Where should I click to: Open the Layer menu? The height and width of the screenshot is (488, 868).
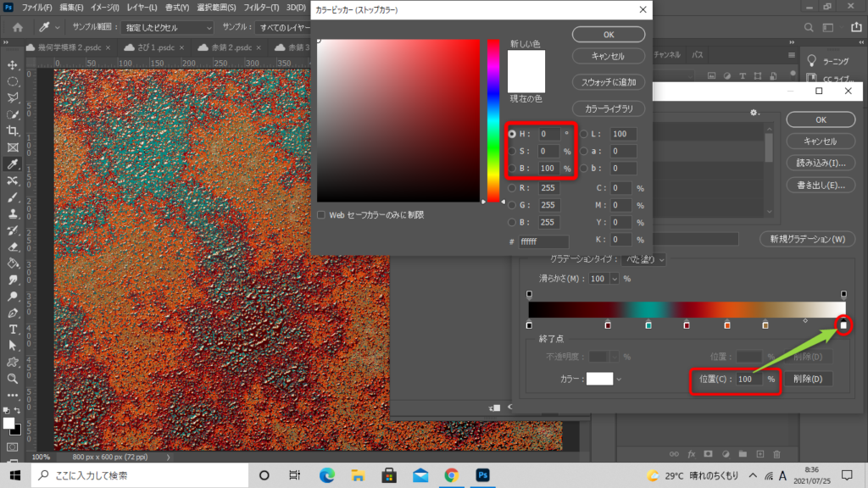(x=142, y=8)
